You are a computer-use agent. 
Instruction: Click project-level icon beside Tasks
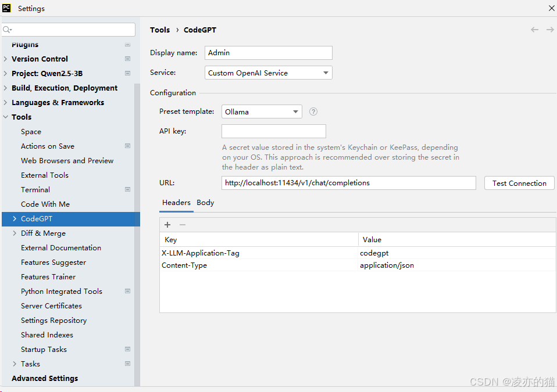[127, 364]
